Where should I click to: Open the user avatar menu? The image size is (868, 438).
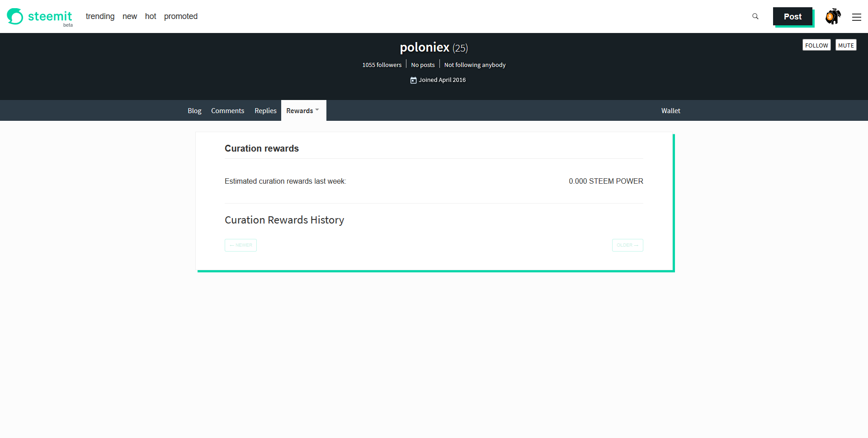[833, 16]
